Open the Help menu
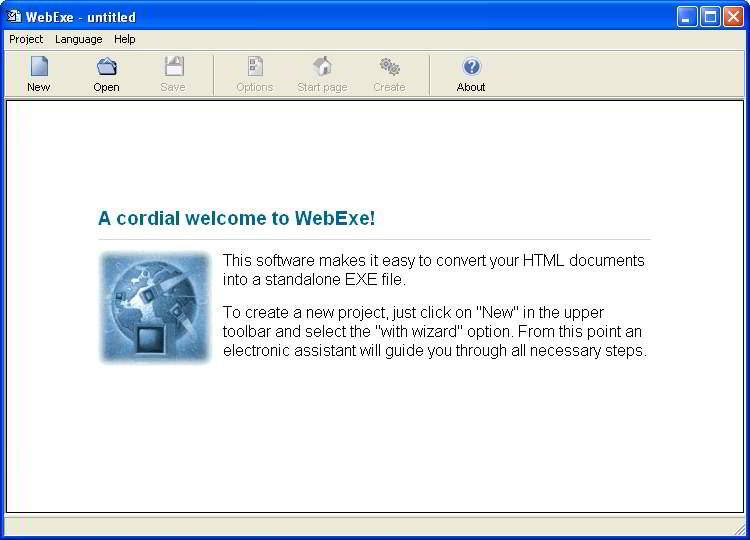Image resolution: width=750 pixels, height=540 pixels. [124, 39]
